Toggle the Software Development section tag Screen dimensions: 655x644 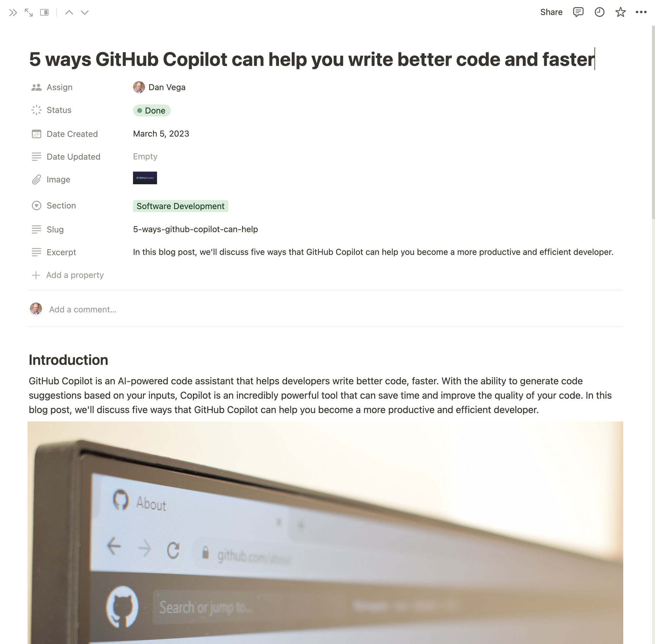180,206
